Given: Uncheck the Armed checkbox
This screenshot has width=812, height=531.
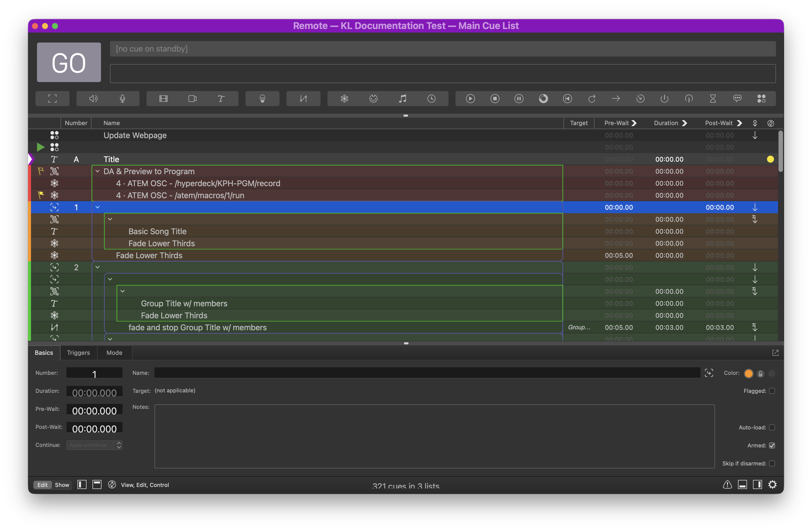Looking at the screenshot, I should [x=772, y=445].
